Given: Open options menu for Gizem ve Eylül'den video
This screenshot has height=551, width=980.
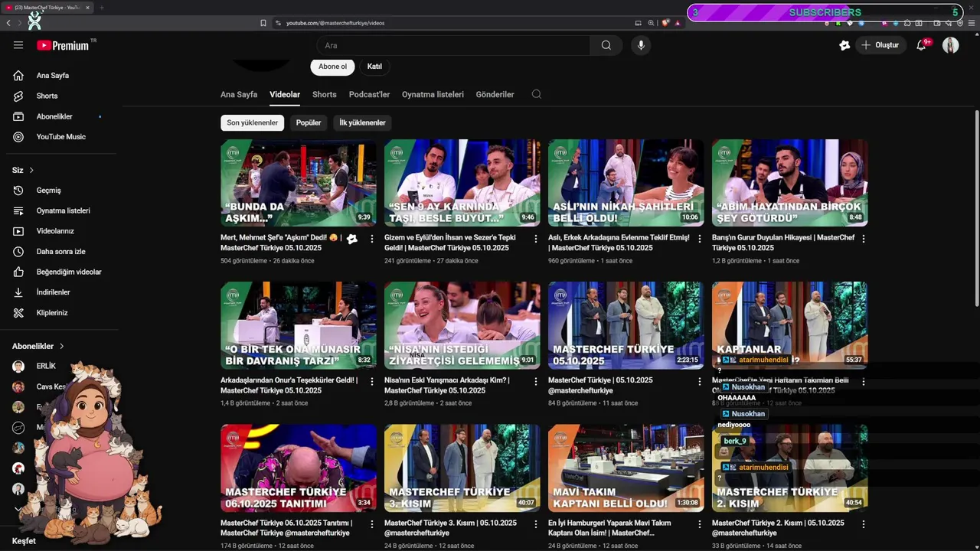Looking at the screenshot, I should coord(536,239).
